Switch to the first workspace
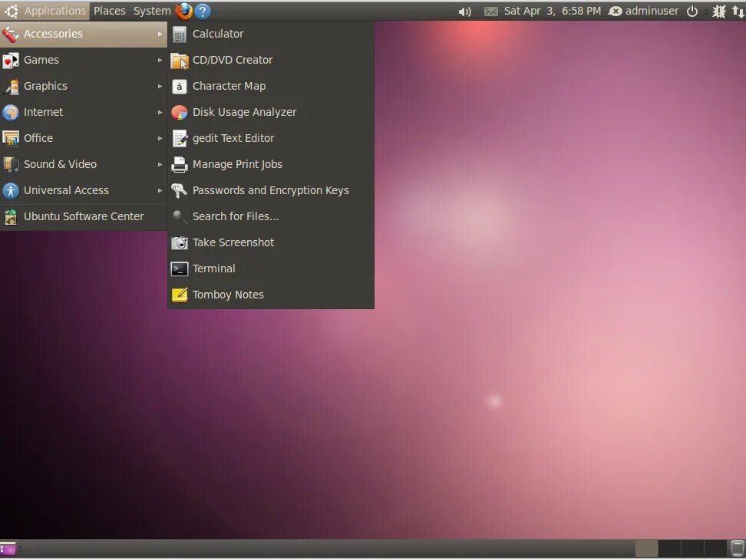This screenshot has width=746, height=560. click(x=646, y=549)
